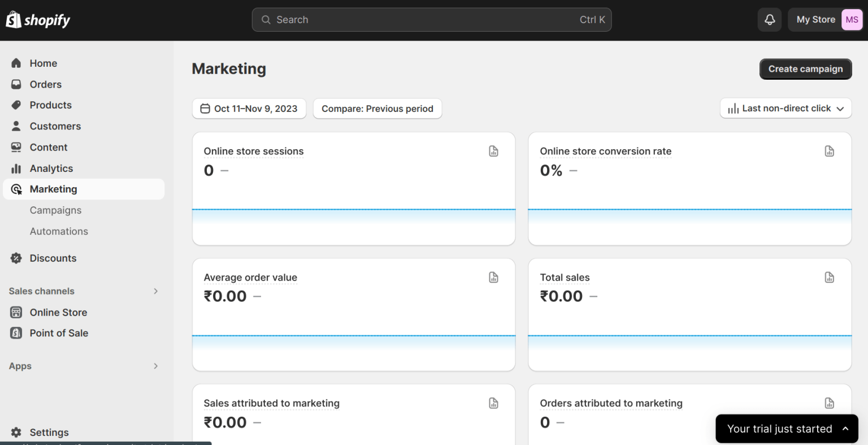Switch to the Campaigns section

(55, 210)
